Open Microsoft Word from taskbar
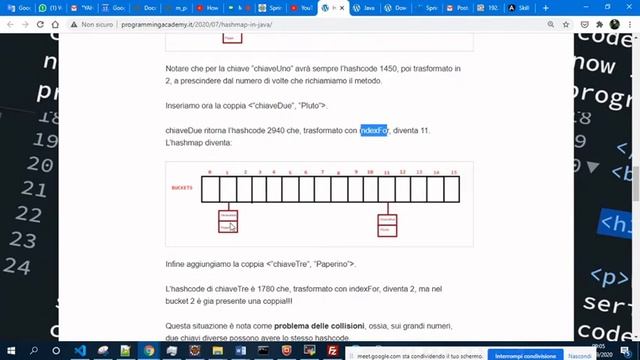 pyautogui.click(x=240, y=351)
